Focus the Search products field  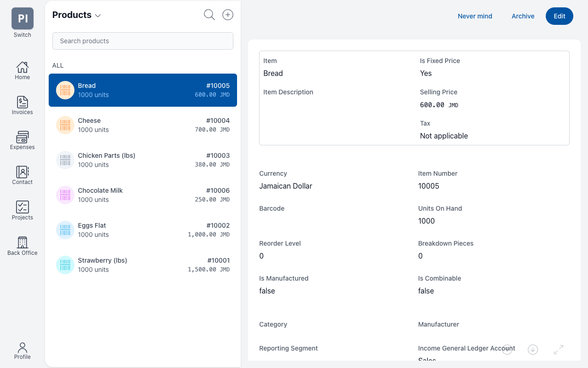pos(143,41)
